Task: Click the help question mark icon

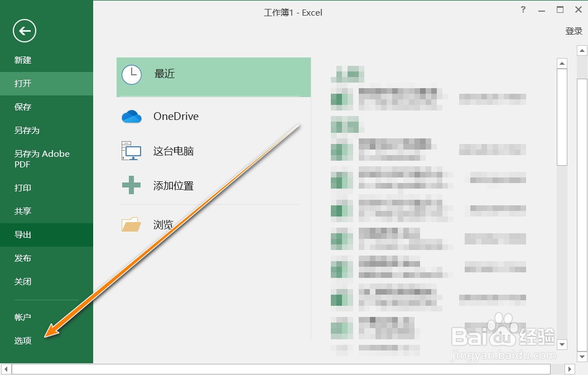Action: click(x=523, y=9)
